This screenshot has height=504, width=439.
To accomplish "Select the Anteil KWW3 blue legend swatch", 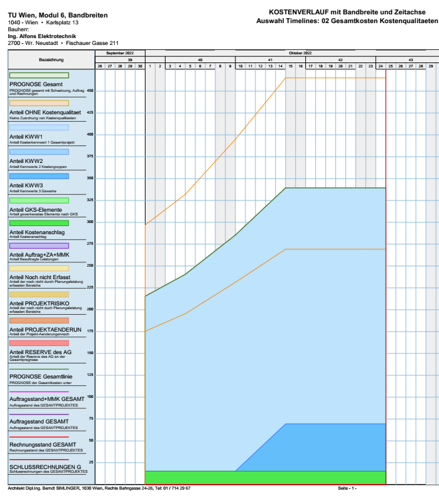I will (x=39, y=176).
